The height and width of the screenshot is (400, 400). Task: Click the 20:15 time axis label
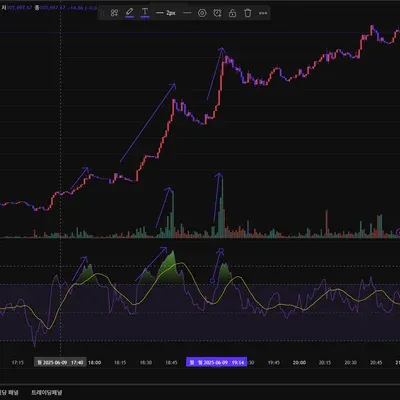click(x=325, y=362)
